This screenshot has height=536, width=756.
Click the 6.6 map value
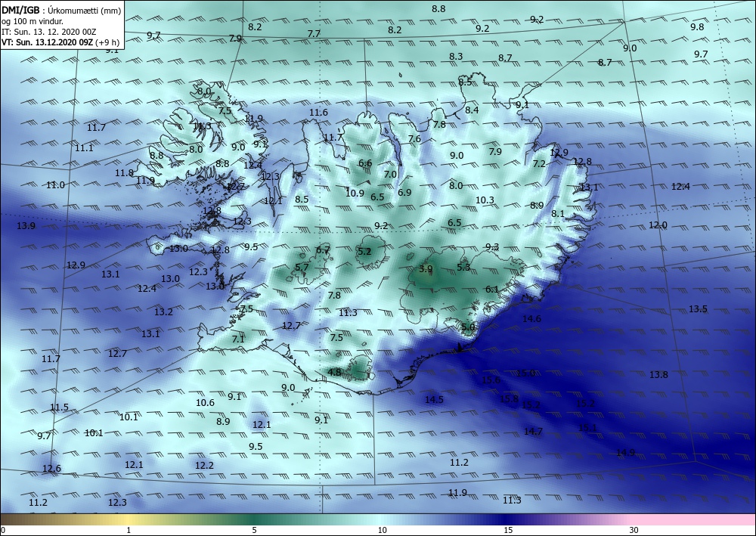tap(365, 163)
